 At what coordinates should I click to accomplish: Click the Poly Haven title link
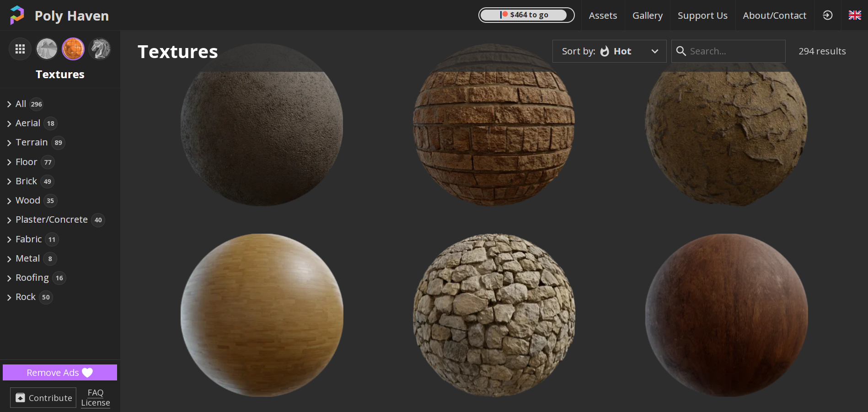[x=72, y=16]
